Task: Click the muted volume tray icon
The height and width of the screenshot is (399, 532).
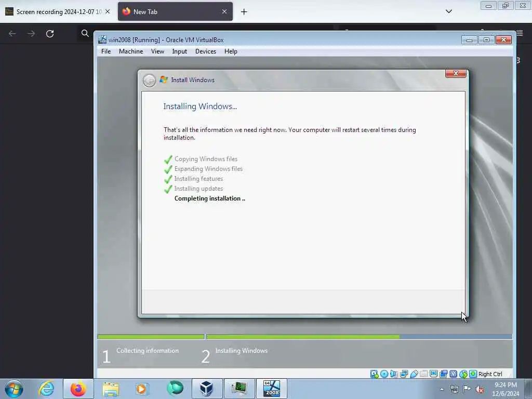Action: [x=480, y=390]
